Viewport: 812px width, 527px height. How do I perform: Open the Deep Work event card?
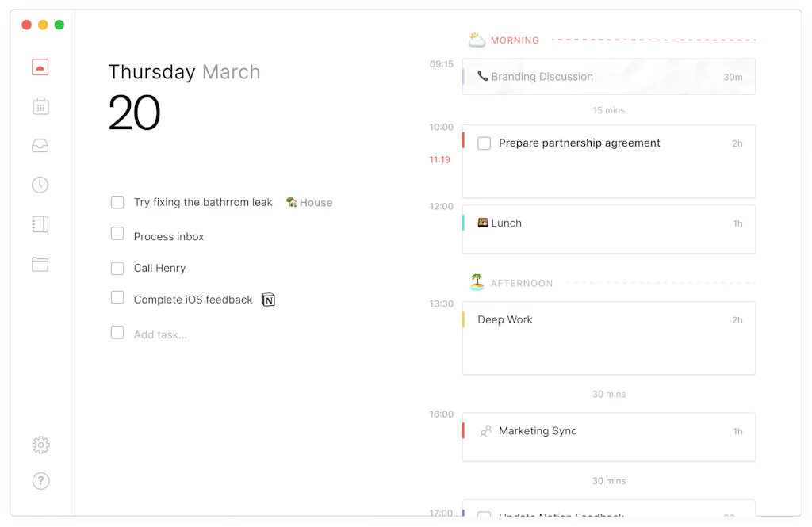[x=608, y=338]
